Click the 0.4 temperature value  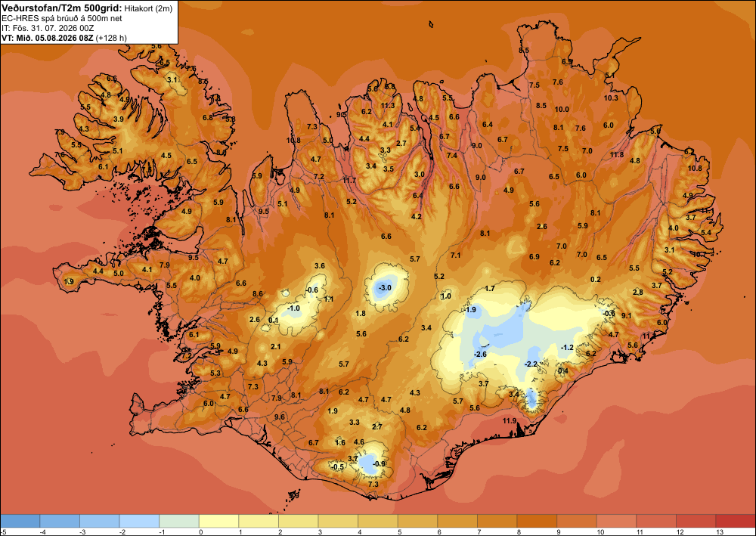[562, 370]
